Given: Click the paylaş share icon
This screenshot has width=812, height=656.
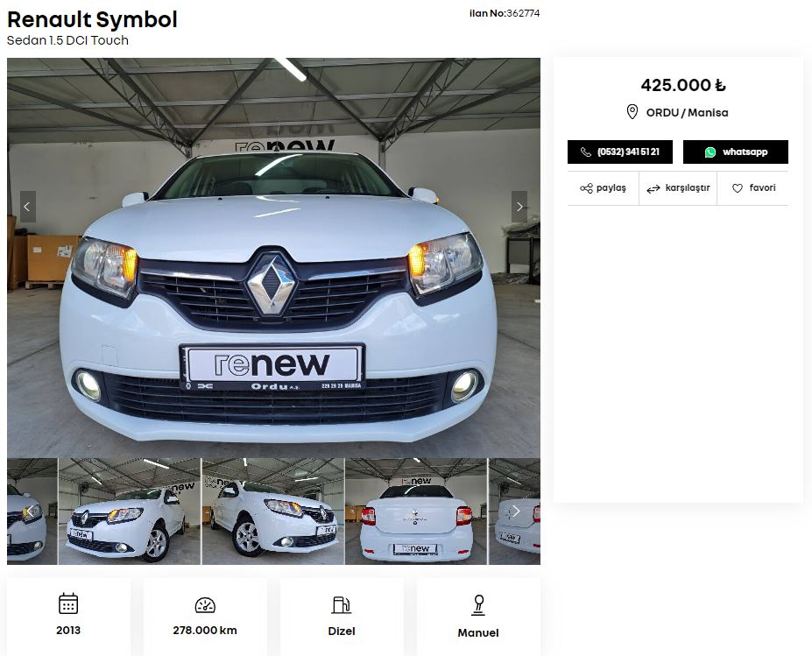Looking at the screenshot, I should (x=586, y=188).
